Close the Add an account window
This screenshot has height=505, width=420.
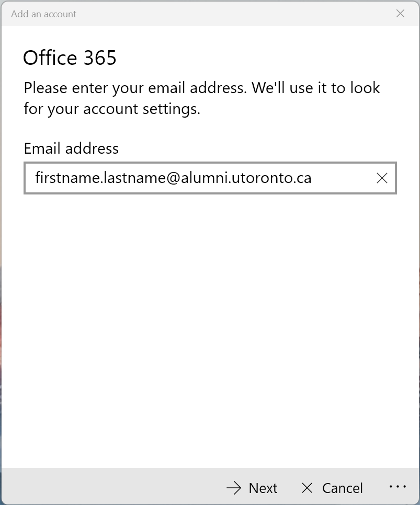pos(400,14)
